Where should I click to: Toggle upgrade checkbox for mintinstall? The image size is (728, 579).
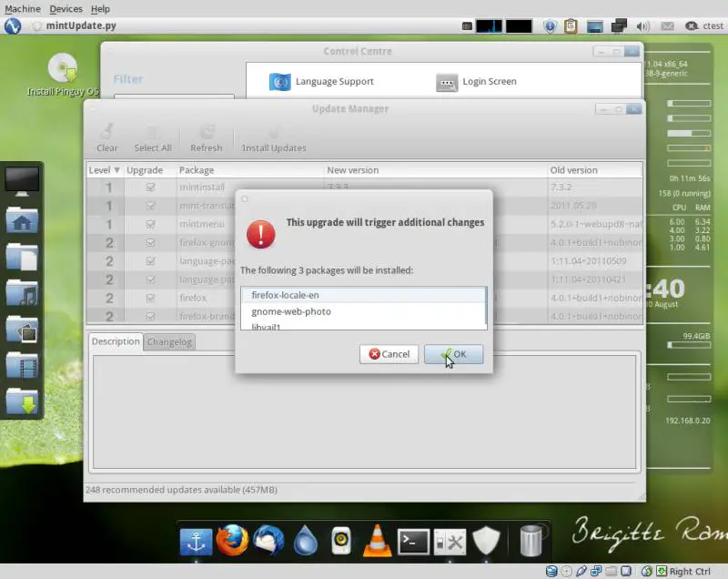pyautogui.click(x=150, y=188)
